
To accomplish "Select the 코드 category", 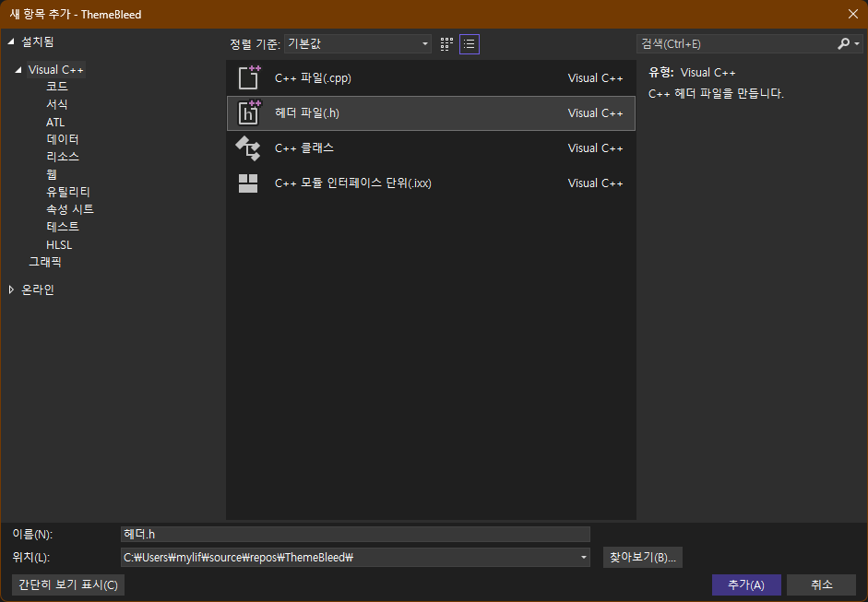I will tap(57, 87).
